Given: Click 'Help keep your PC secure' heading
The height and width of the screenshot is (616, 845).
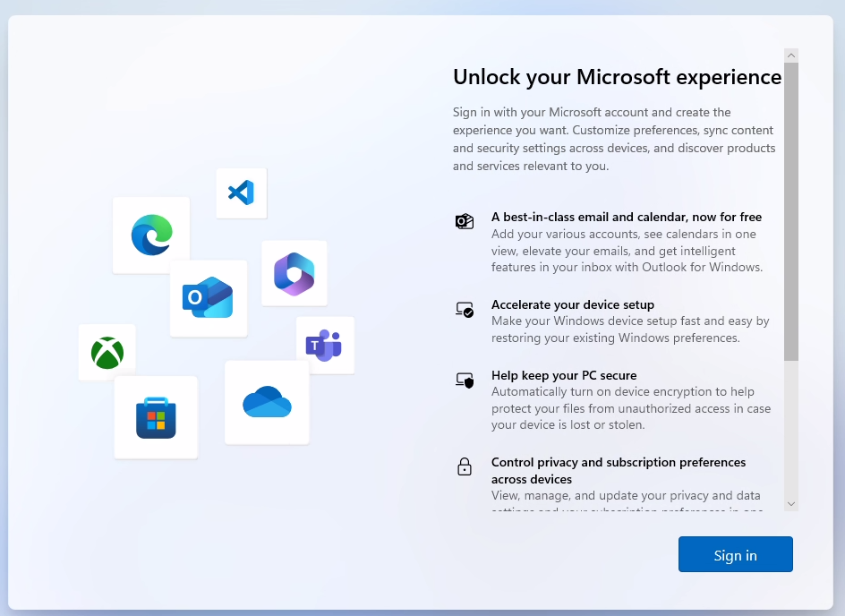Looking at the screenshot, I should (564, 375).
